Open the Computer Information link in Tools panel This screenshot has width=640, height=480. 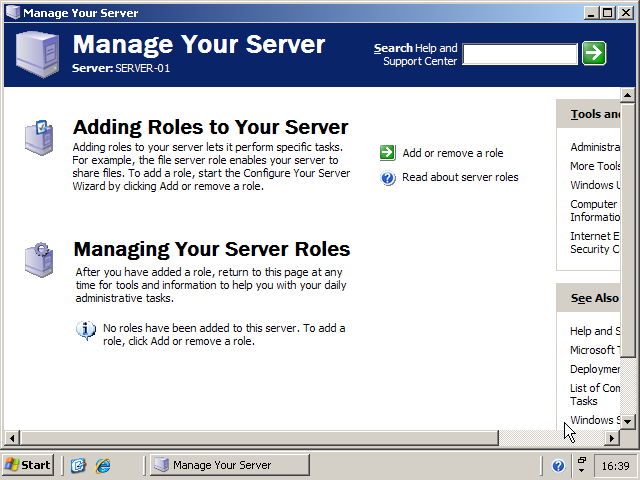pyautogui.click(x=593, y=210)
